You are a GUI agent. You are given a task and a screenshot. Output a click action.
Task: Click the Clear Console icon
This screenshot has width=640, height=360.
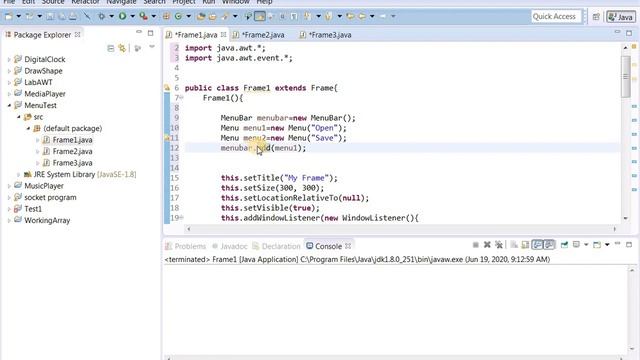click(514, 245)
